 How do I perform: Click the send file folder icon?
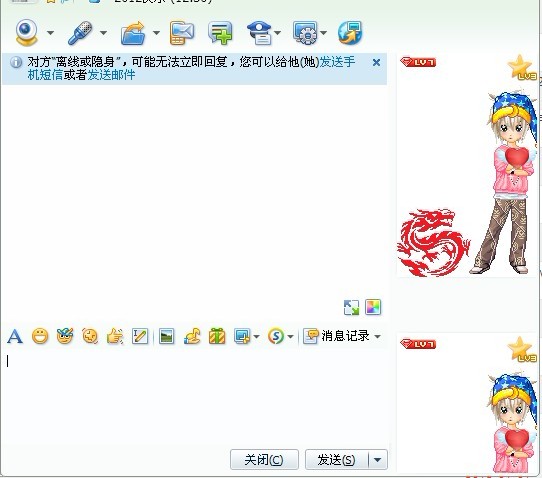coord(133,33)
